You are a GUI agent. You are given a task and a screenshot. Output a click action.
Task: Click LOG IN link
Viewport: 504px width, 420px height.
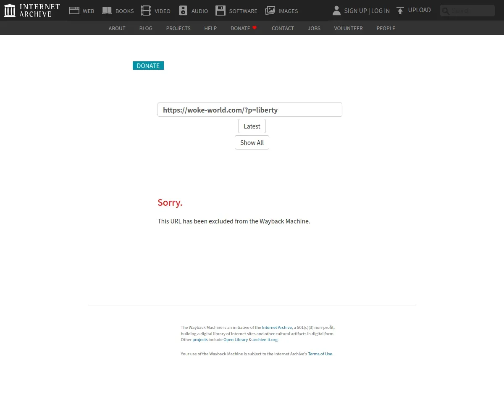click(381, 11)
